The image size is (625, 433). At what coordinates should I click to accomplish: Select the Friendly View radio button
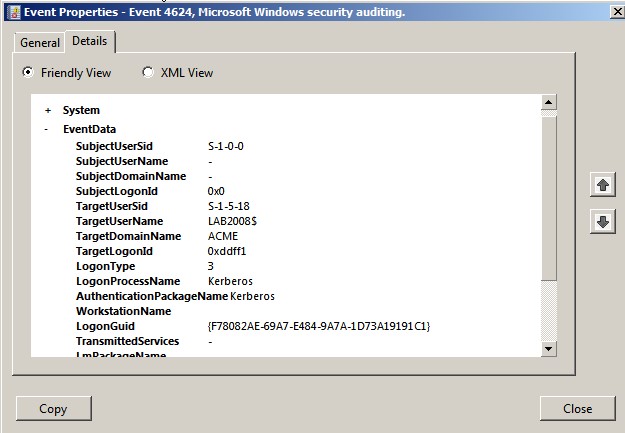point(28,73)
